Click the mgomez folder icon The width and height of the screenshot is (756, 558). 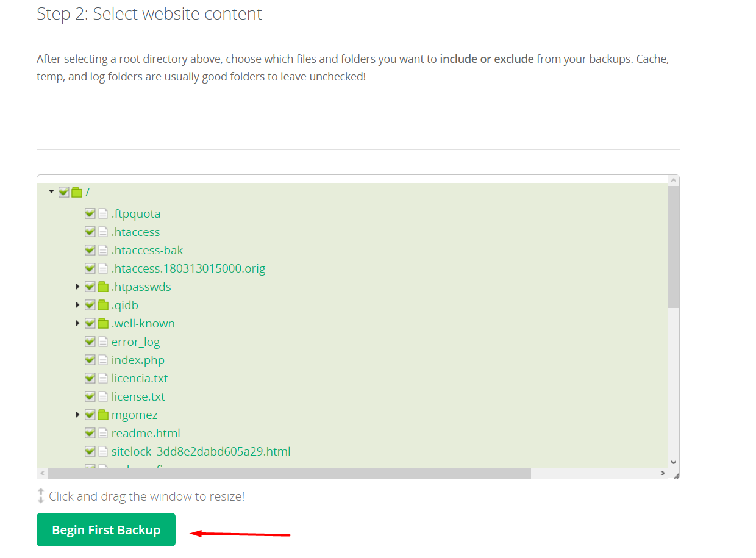pyautogui.click(x=103, y=415)
